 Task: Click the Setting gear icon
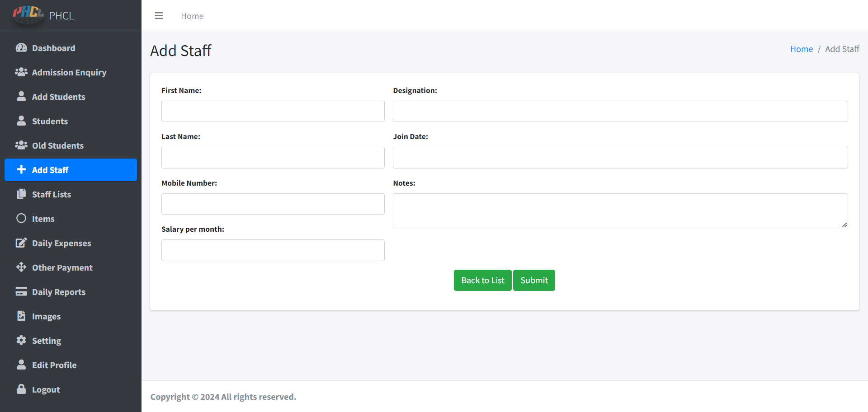(x=21, y=341)
